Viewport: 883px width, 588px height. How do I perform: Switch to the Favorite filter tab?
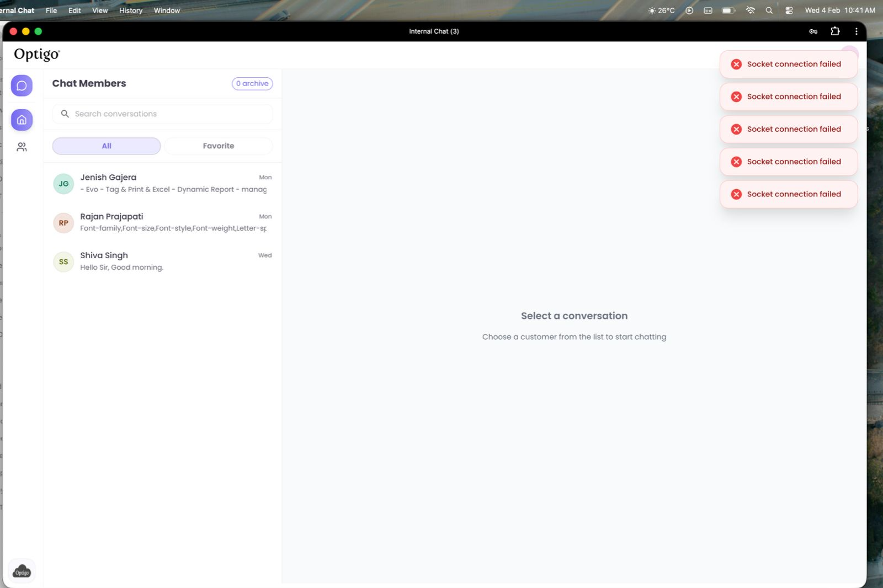click(219, 146)
